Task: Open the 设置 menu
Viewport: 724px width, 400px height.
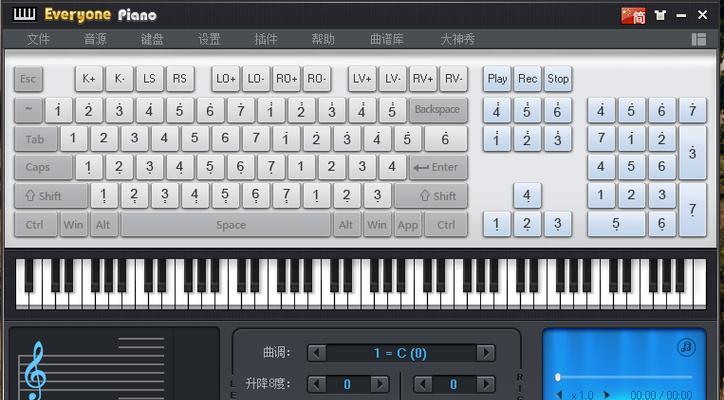Action: (209, 39)
